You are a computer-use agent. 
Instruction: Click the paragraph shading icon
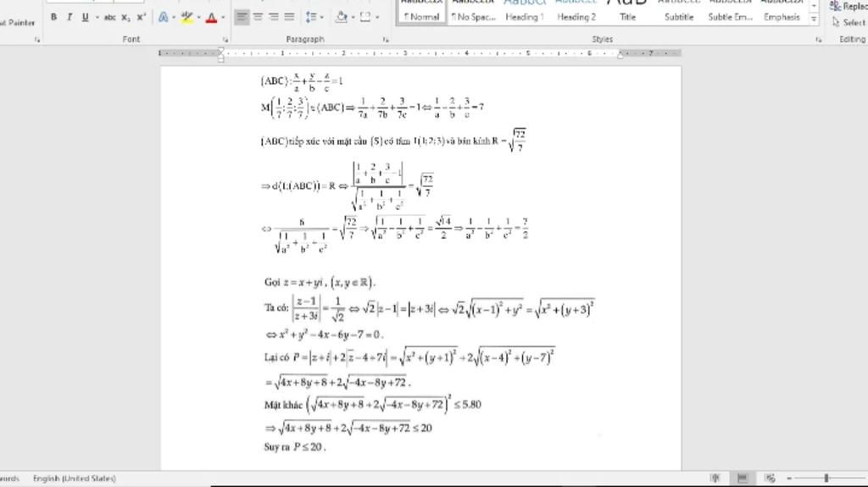[x=341, y=17]
